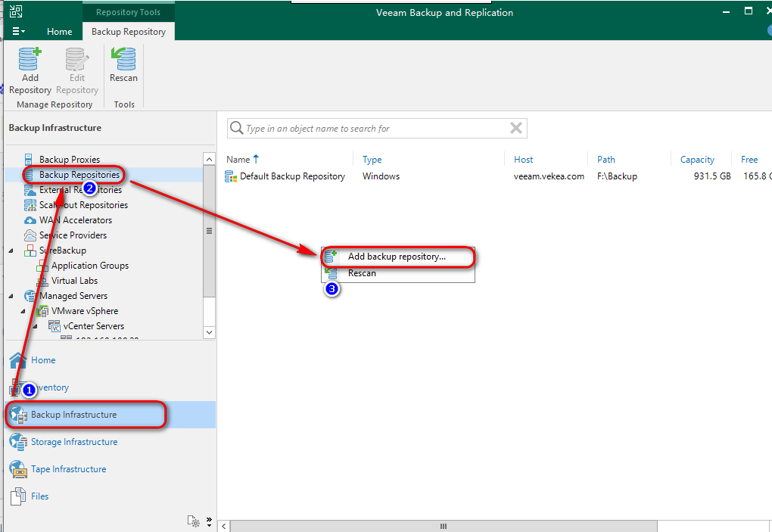Click the Service Providers icon
The height and width of the screenshot is (532, 772).
[x=30, y=235]
